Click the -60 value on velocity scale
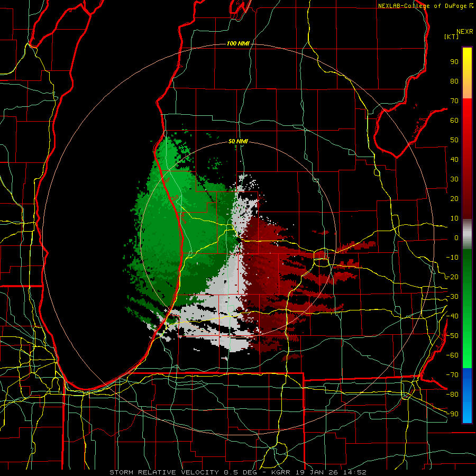 [452, 355]
